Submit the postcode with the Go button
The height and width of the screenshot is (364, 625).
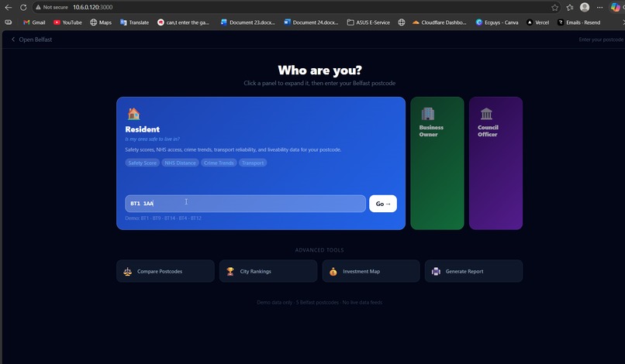coord(382,204)
